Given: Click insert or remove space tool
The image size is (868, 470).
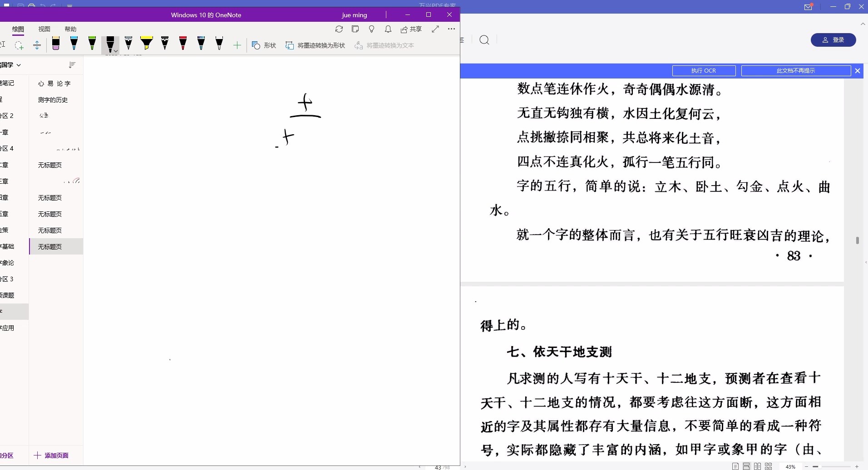Looking at the screenshot, I should pyautogui.click(x=37, y=45).
